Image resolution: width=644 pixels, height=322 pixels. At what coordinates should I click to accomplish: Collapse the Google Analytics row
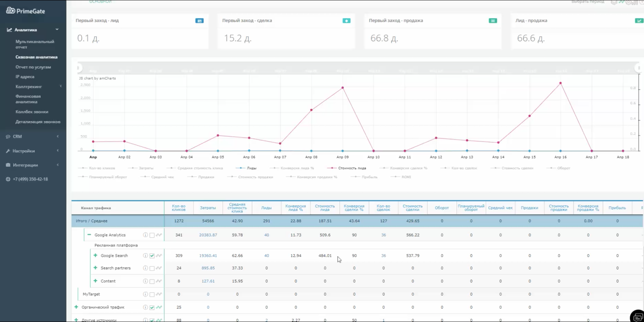89,235
